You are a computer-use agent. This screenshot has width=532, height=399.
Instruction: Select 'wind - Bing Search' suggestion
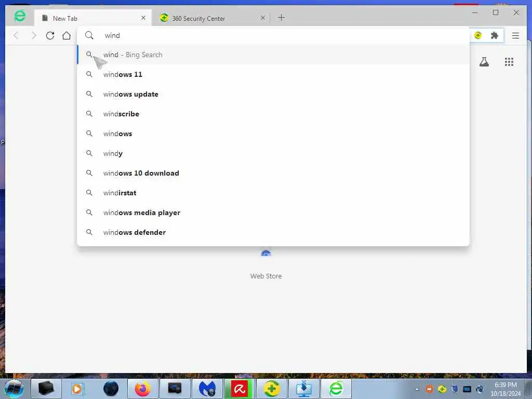[x=273, y=55]
